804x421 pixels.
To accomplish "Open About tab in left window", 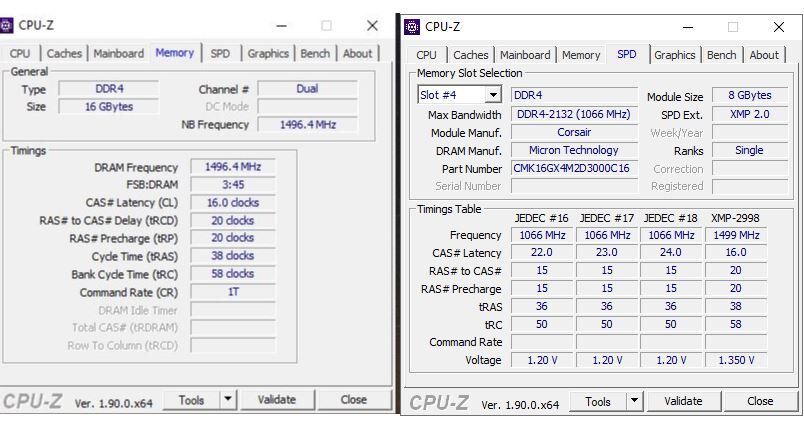I will [x=357, y=53].
